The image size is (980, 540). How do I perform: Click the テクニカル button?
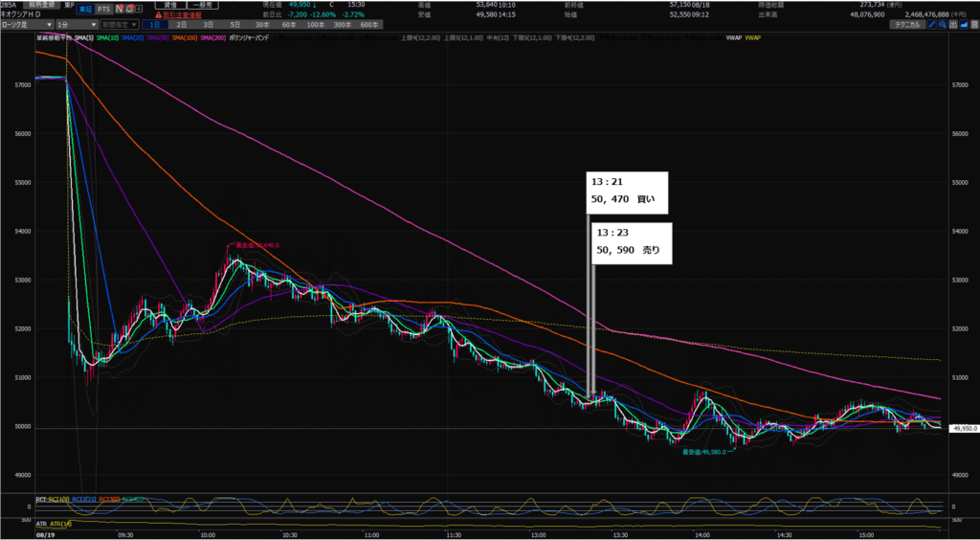(907, 25)
